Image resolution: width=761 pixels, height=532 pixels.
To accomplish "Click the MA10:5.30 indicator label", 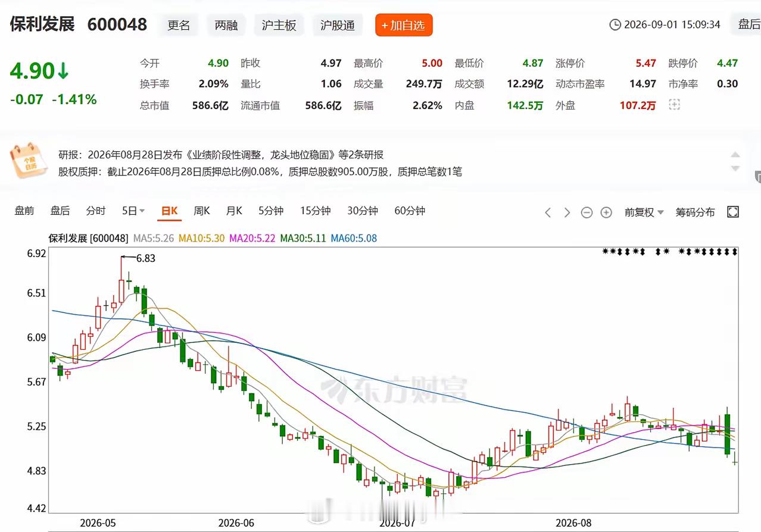I will click(x=202, y=238).
